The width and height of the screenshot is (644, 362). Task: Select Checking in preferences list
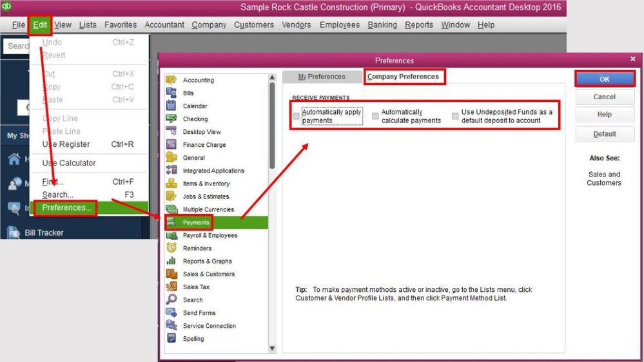[x=195, y=119]
